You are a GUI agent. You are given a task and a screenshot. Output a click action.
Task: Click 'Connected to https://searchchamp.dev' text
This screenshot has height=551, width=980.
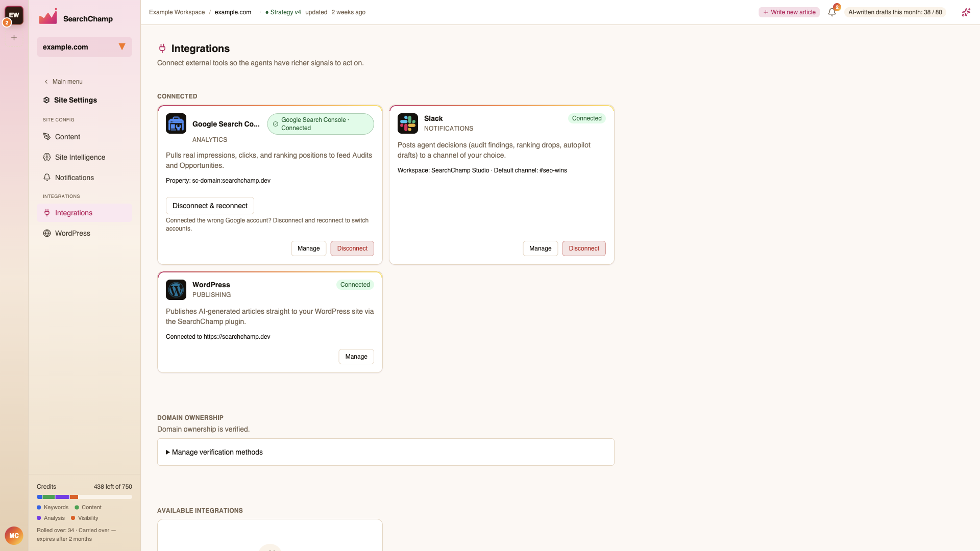pos(218,337)
